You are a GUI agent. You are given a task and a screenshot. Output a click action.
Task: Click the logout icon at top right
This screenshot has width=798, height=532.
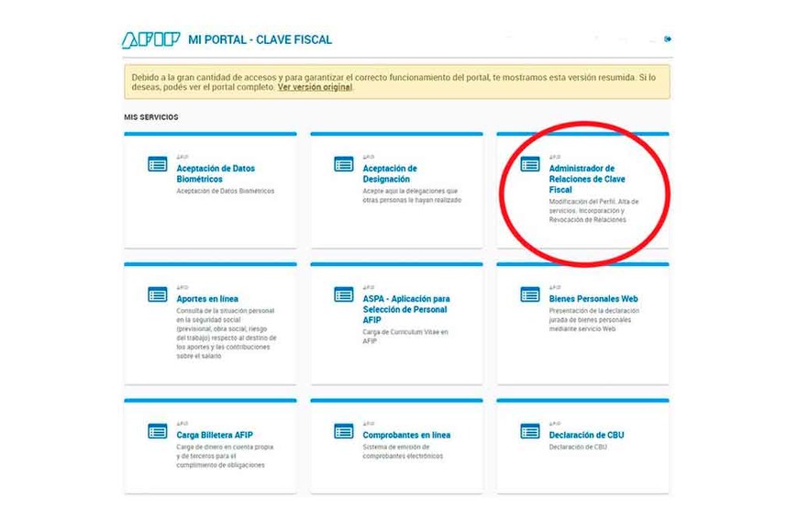click(668, 39)
